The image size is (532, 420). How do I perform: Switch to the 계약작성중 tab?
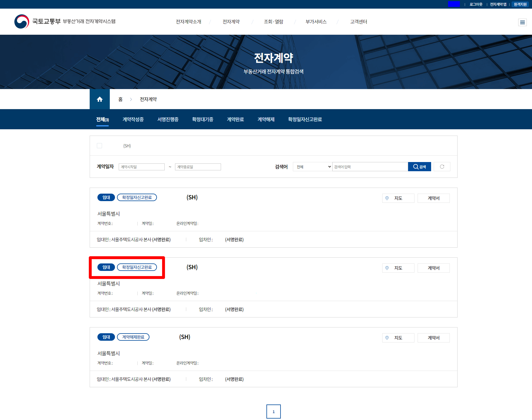pyautogui.click(x=133, y=120)
